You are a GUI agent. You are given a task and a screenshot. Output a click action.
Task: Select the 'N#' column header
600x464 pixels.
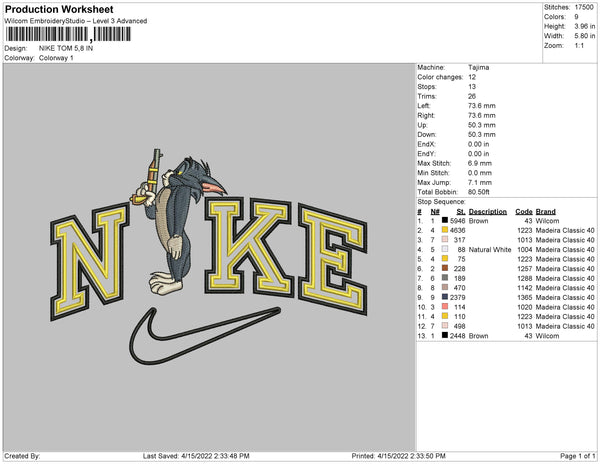[435, 212]
